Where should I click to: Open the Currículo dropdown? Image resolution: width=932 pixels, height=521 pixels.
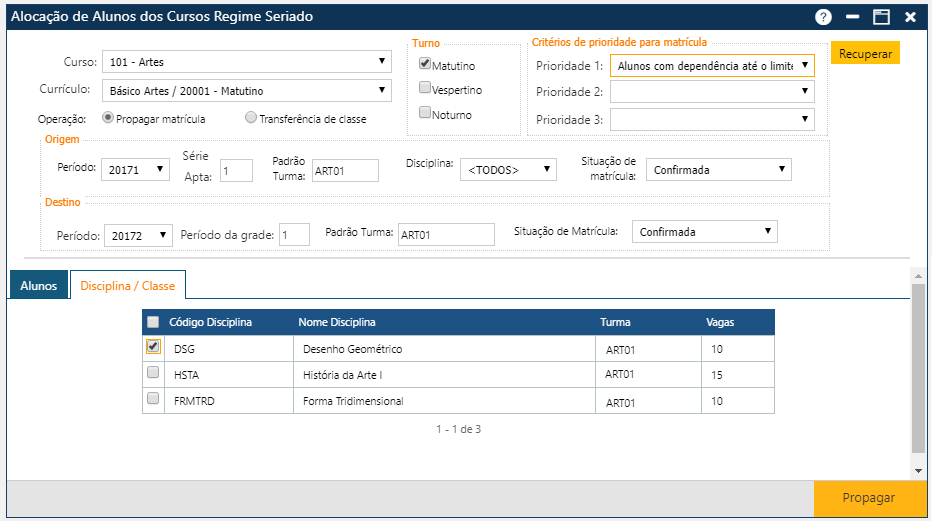pyautogui.click(x=247, y=91)
